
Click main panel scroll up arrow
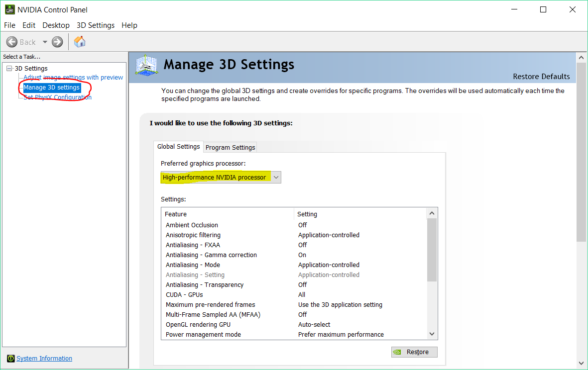click(x=581, y=58)
